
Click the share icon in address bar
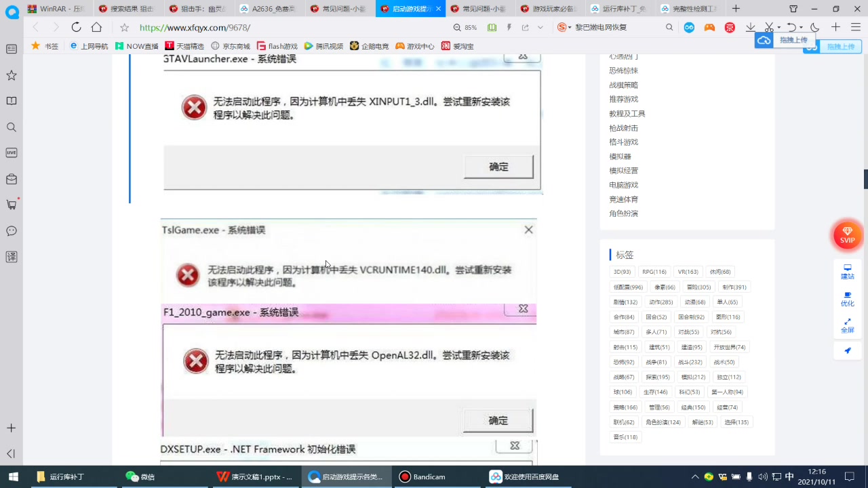coord(525,27)
